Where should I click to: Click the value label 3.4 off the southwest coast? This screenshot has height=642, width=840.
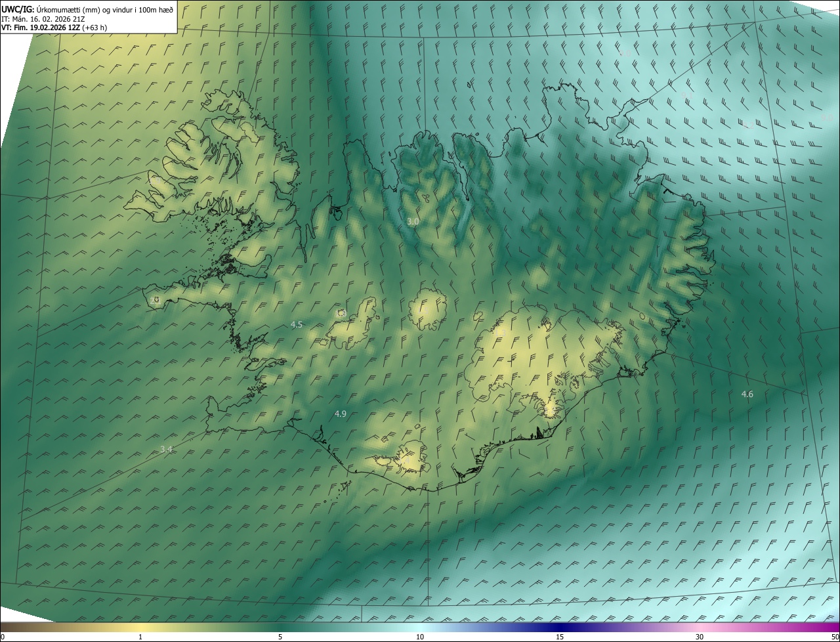(x=166, y=449)
